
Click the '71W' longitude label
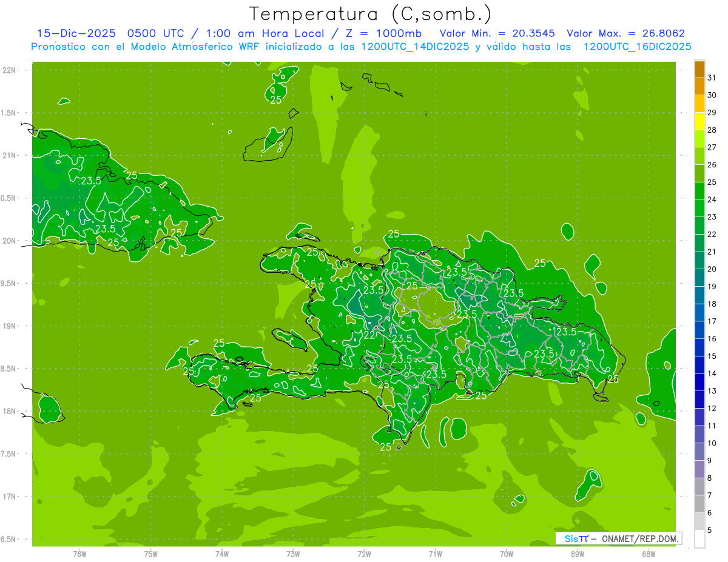tap(435, 554)
